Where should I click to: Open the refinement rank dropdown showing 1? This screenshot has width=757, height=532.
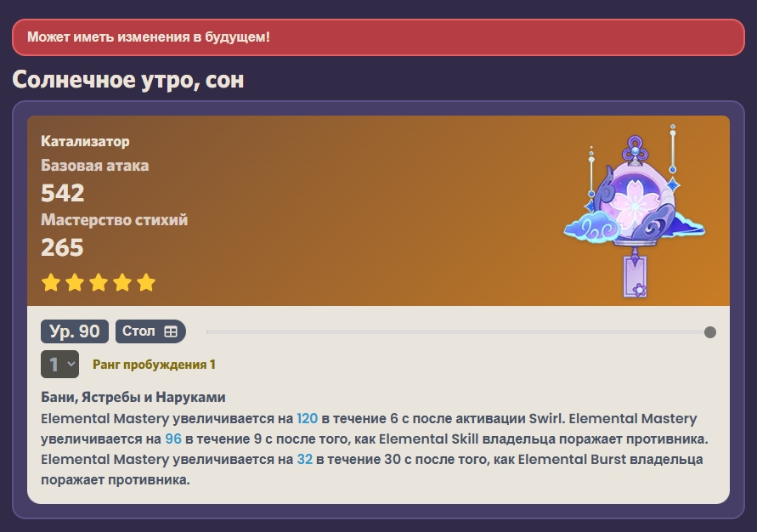[59, 364]
